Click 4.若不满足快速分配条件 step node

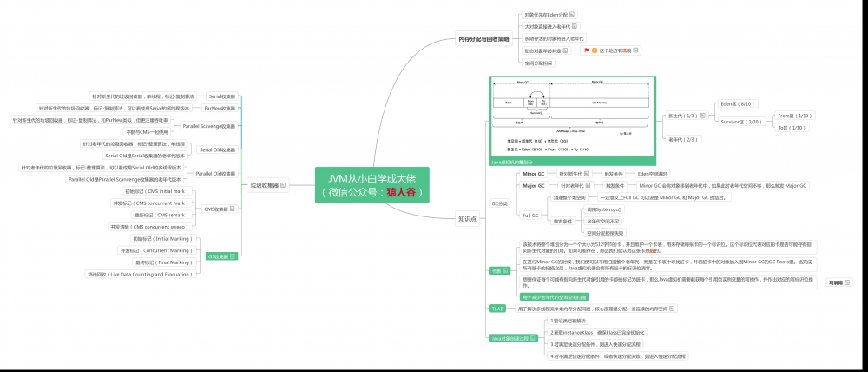tap(618, 356)
